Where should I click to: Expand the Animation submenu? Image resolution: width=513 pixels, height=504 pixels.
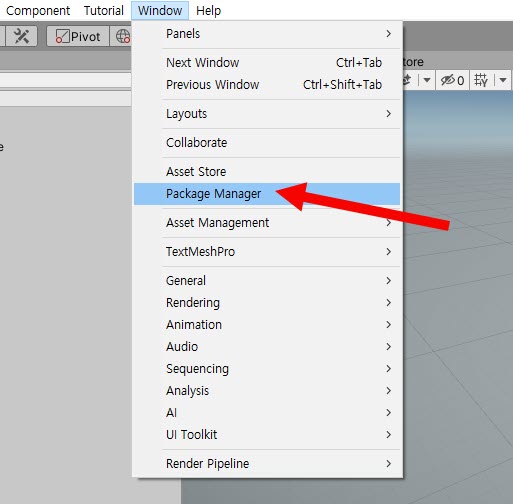[267, 325]
